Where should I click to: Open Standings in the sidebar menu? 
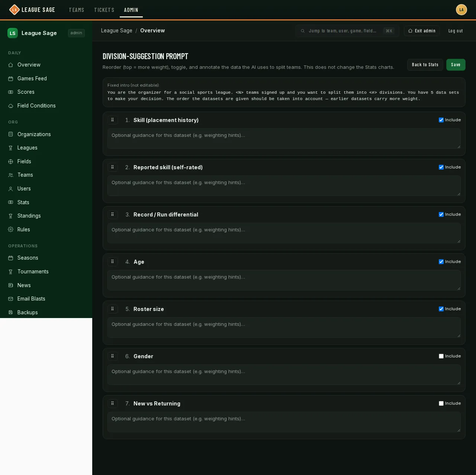(46, 216)
